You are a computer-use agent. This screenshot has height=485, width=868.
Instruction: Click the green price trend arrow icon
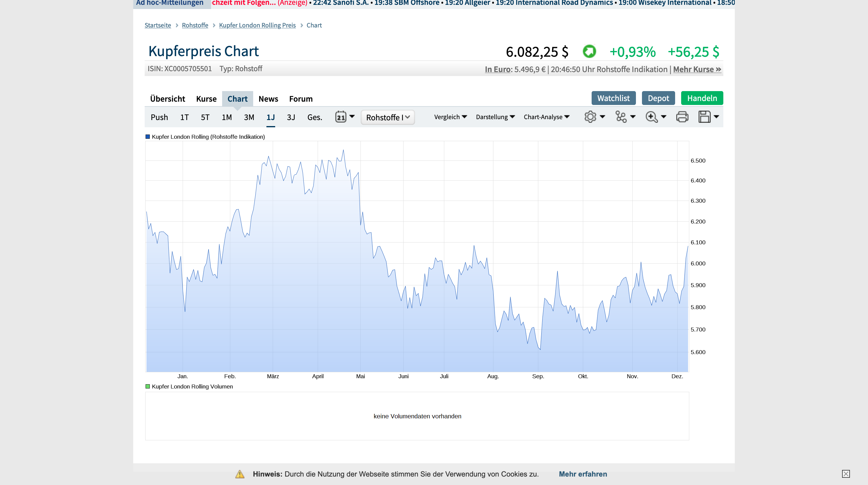point(589,52)
